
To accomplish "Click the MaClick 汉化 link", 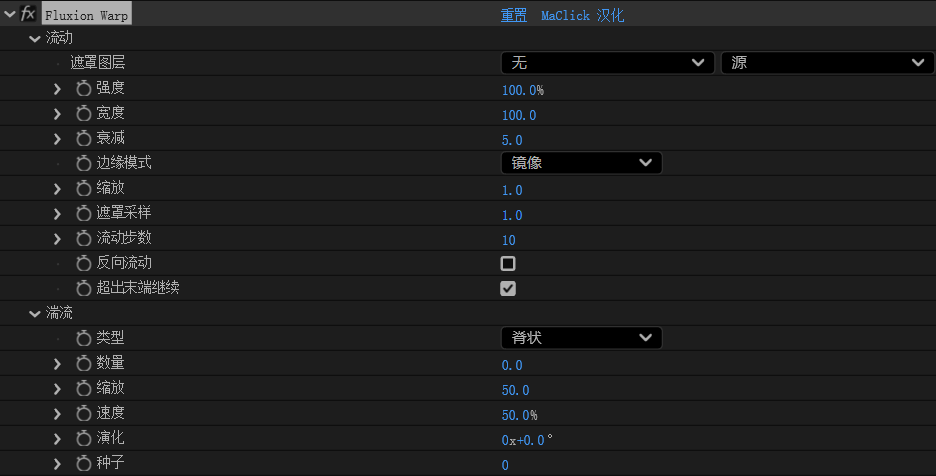I will point(582,16).
